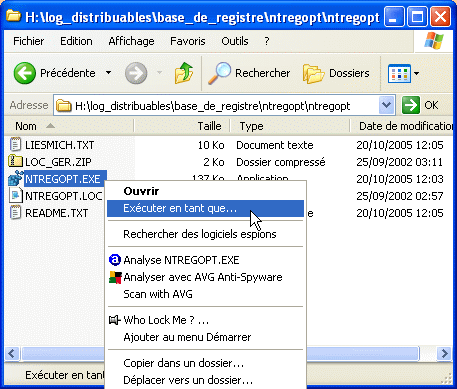Viewport: 457px width, 389px height.
Task: Select the NTREGOPT.EXE file name
Action: tap(63, 179)
